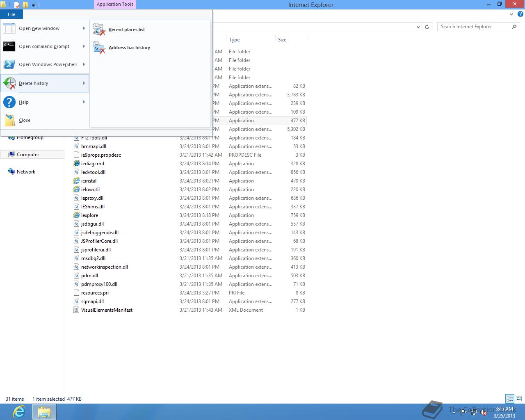Click the Open new window icon
The image size is (525, 420).
point(9,28)
